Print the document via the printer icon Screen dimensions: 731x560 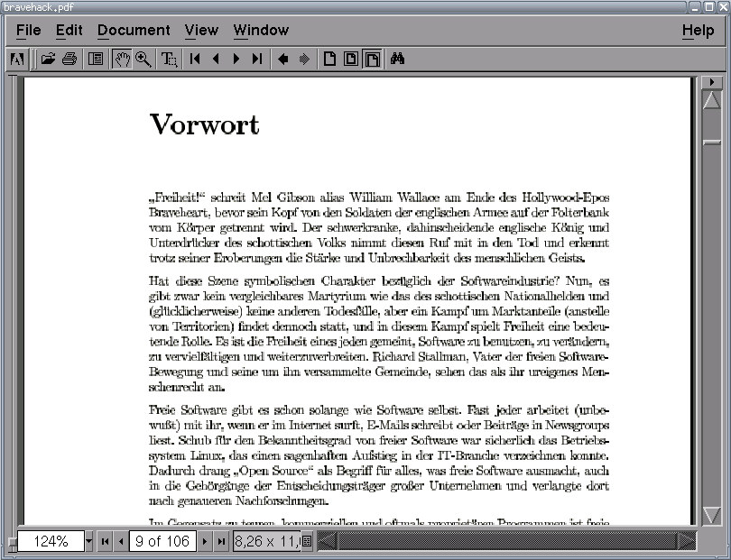(69, 60)
